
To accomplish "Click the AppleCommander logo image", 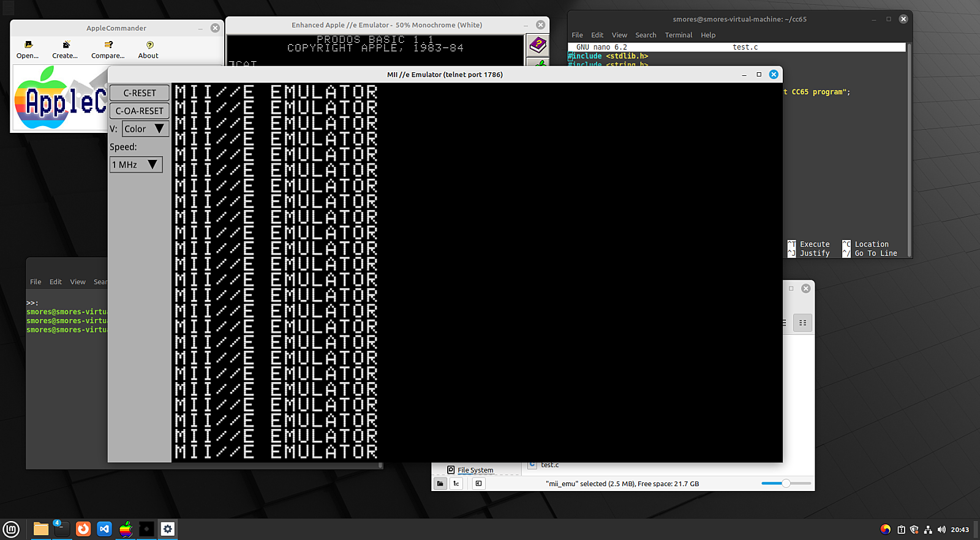I will pyautogui.click(x=61, y=98).
